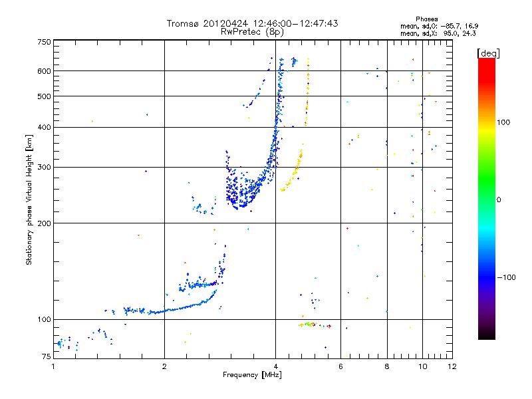The height and width of the screenshot is (399, 532).
Task: Click the plot title 'Tromsø 20120424 12:46:00-12:47:43'
Action: pos(252,23)
